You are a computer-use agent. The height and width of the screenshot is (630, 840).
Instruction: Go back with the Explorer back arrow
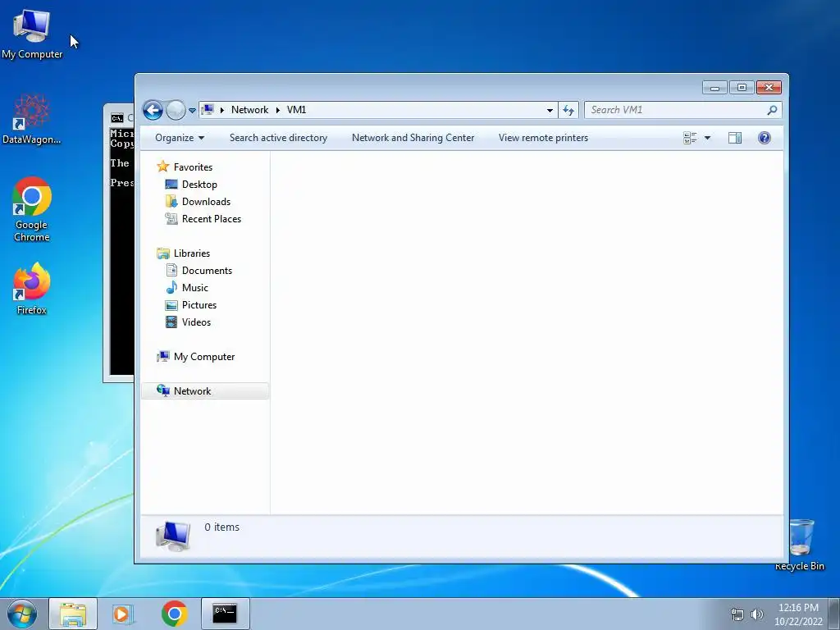tap(153, 111)
